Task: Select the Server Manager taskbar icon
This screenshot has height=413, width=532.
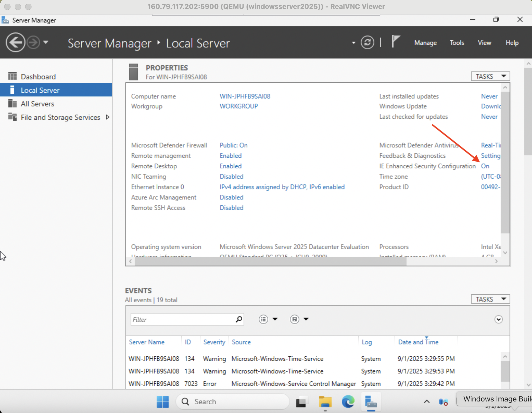Action: tap(371, 402)
